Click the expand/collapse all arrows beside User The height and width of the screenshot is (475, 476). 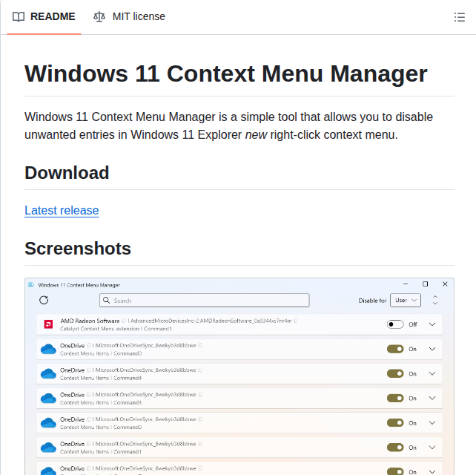coord(435,300)
